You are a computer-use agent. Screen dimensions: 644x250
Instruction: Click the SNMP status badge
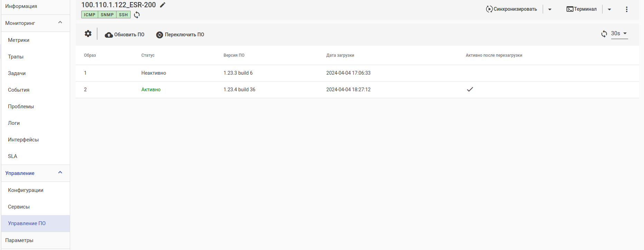pos(107,15)
